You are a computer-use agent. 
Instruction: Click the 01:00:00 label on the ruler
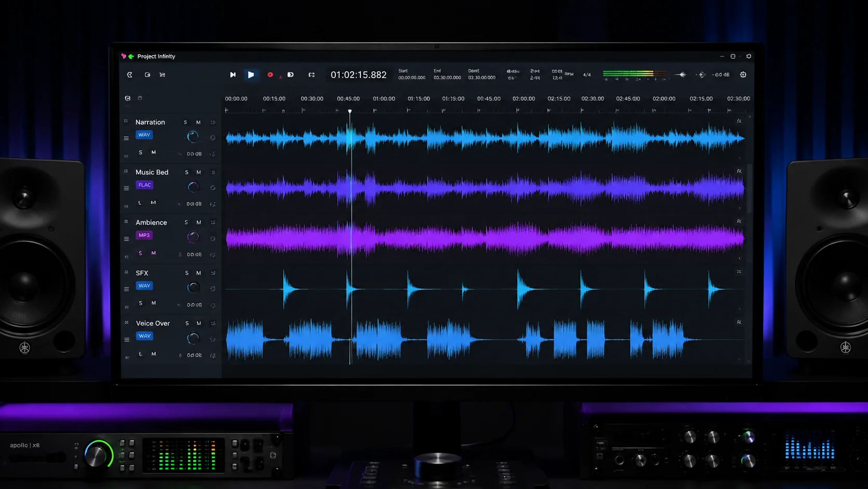384,99
